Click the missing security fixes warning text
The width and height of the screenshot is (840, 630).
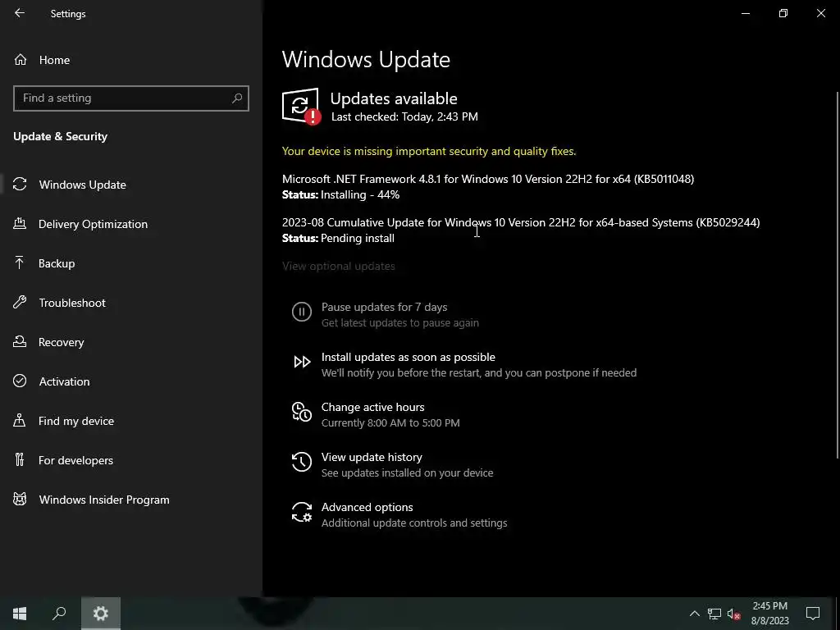click(429, 151)
